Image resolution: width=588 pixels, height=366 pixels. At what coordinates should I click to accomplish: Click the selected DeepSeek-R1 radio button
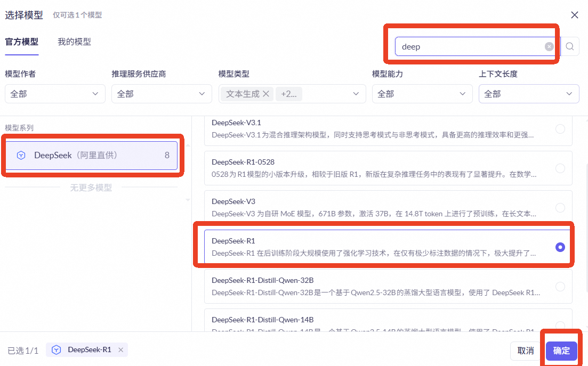point(560,247)
